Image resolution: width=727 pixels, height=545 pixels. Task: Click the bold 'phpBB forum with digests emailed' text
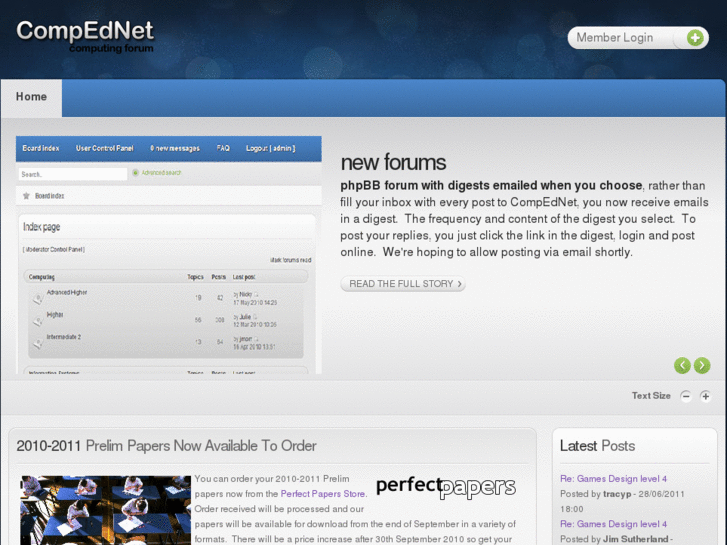click(x=491, y=186)
